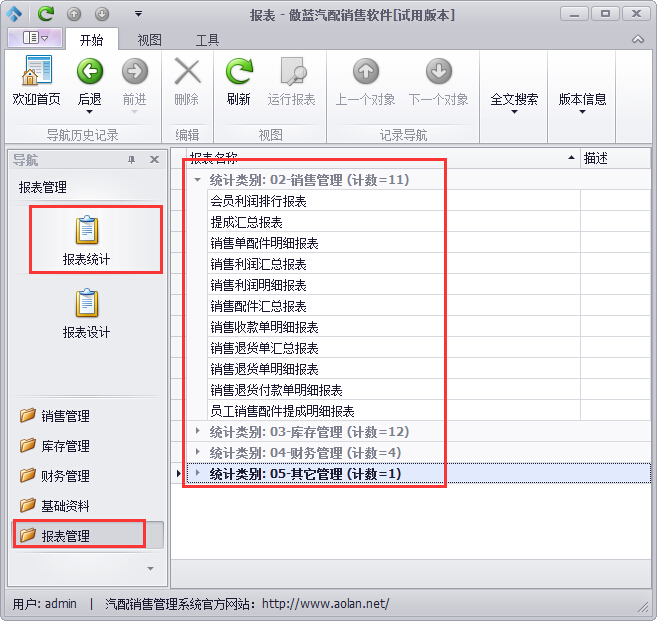
Task: Select the 销售利润汇总报表 row
Action: pos(258,264)
